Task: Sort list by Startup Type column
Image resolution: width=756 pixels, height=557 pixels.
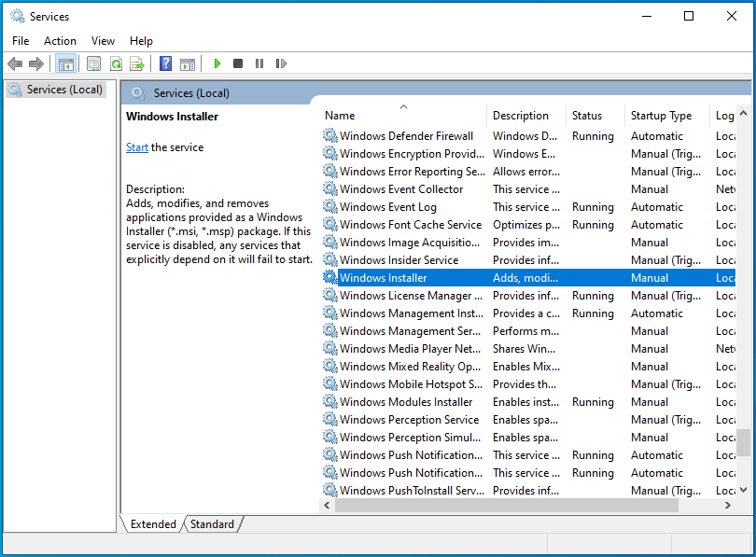Action: tap(661, 116)
